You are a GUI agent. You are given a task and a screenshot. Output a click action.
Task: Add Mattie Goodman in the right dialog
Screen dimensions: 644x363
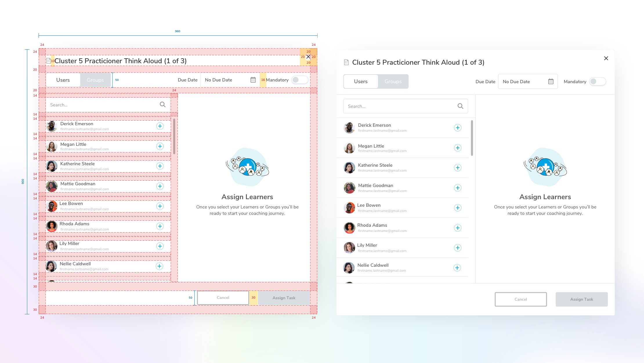(458, 188)
